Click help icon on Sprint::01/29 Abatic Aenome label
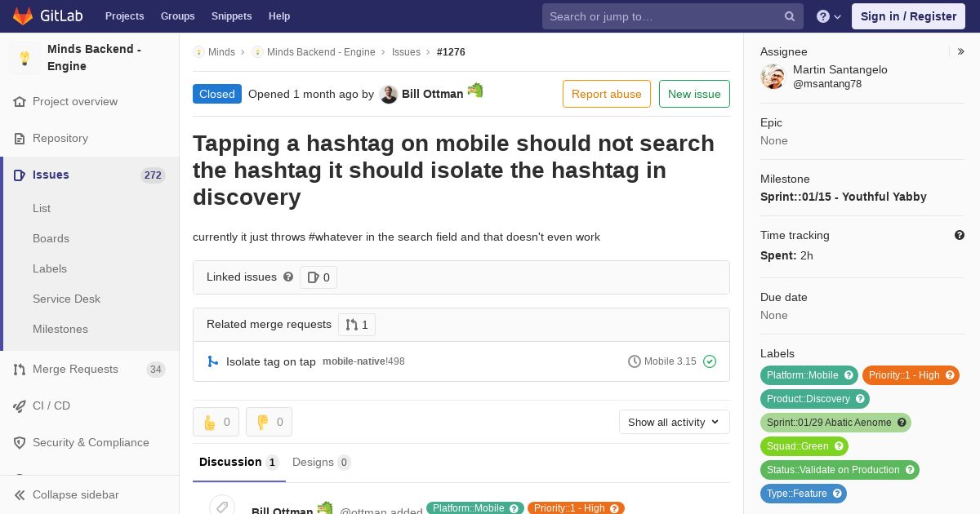Viewport: 980px width, 514px height. coord(902,423)
